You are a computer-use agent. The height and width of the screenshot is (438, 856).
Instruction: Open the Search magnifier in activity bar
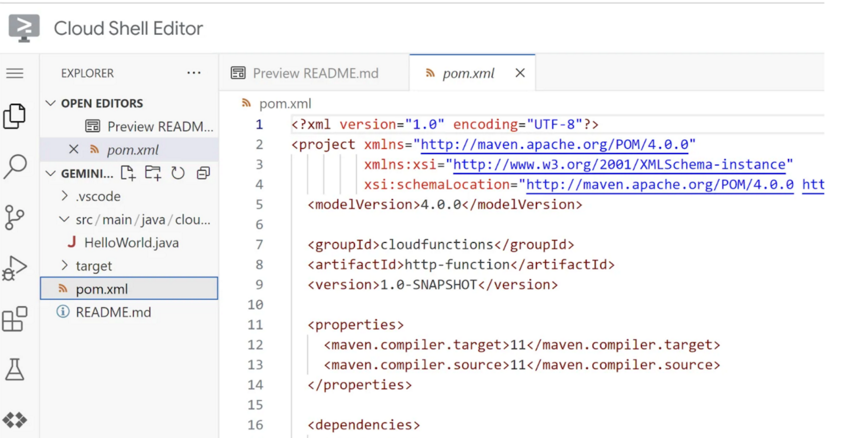click(15, 166)
